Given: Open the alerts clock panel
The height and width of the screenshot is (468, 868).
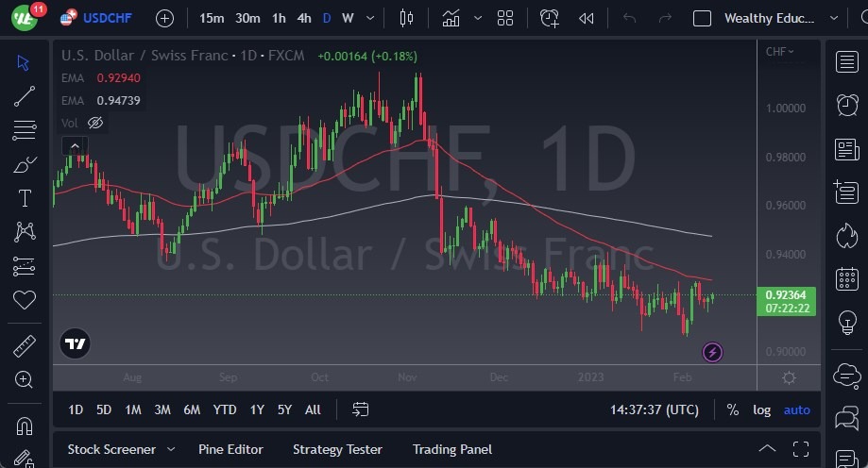Looking at the screenshot, I should pyautogui.click(x=847, y=105).
